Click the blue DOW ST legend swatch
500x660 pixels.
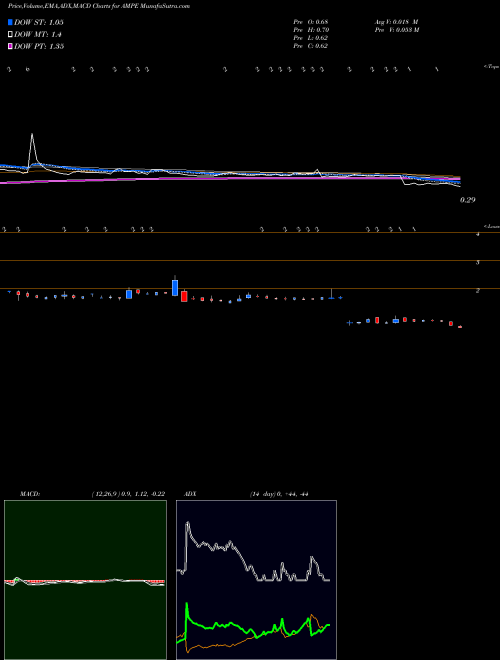pos(10,22)
